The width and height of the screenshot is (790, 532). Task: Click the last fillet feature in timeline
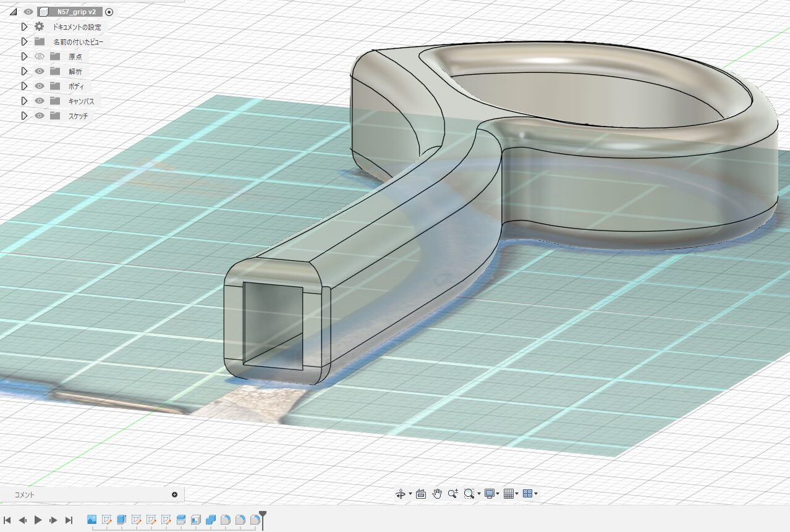(255, 520)
